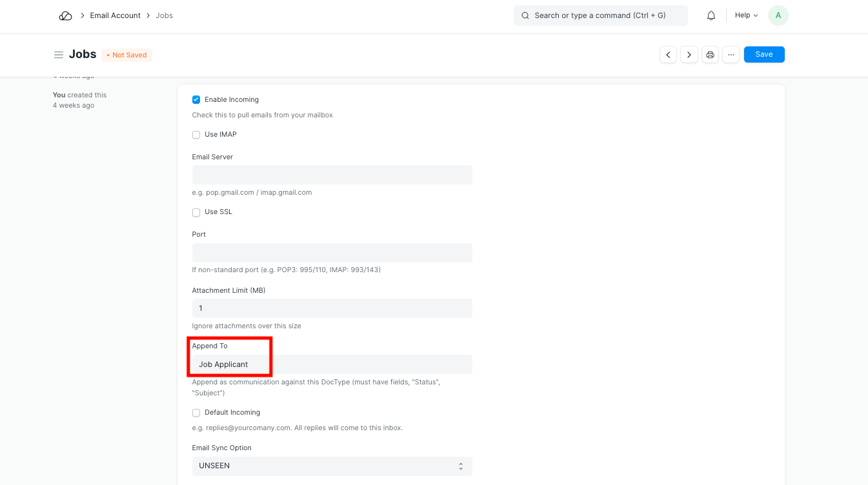
Task: Navigate to Email Account breadcrumb
Action: 115,15
